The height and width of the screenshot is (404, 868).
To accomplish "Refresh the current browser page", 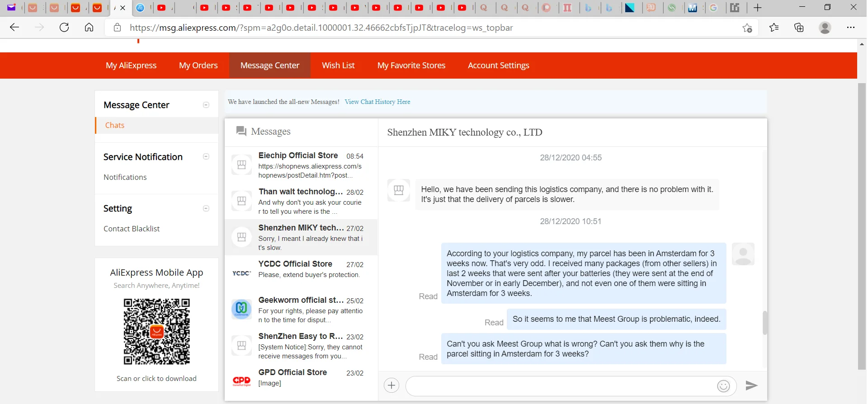I will tap(64, 28).
